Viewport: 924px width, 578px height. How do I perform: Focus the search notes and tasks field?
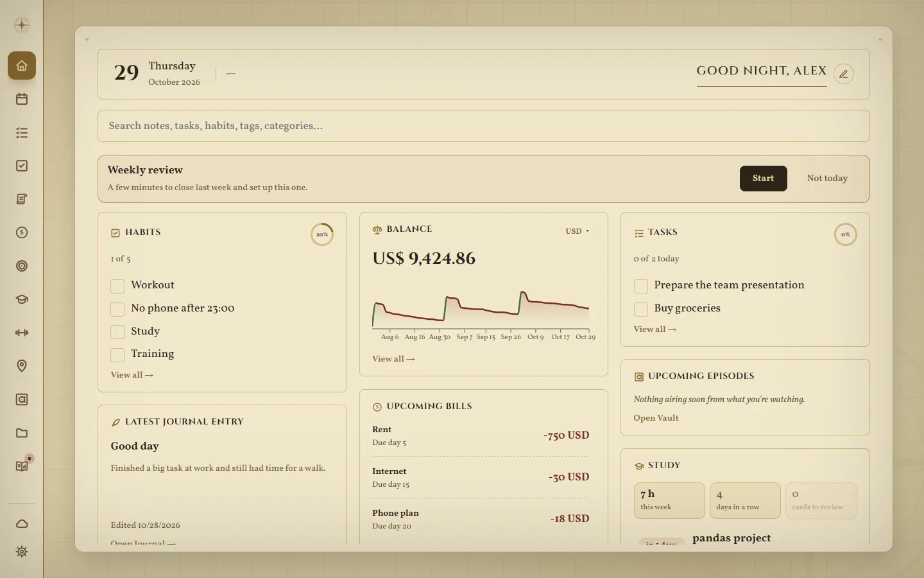click(x=484, y=126)
